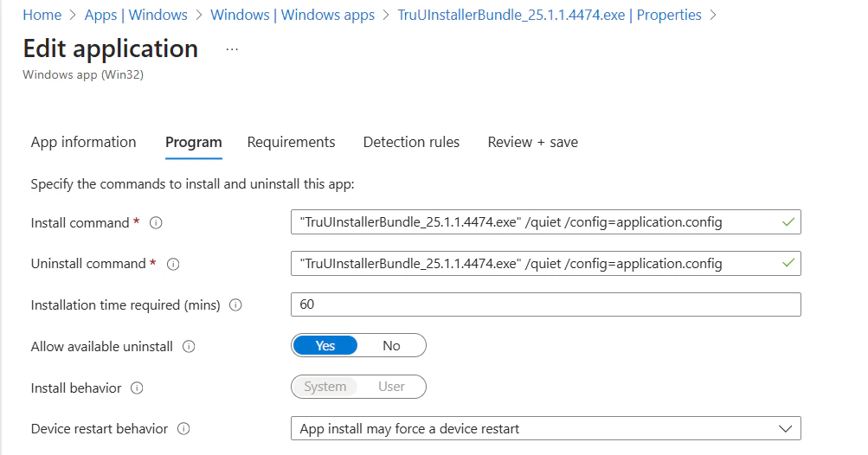Open info icon beside Uninstall command

(x=173, y=265)
